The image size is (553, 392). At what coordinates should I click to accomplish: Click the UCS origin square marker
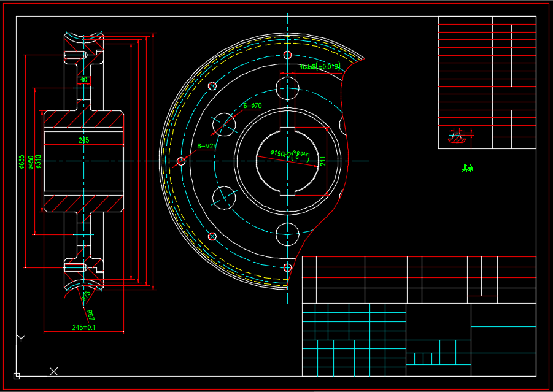pyautogui.click(x=17, y=376)
